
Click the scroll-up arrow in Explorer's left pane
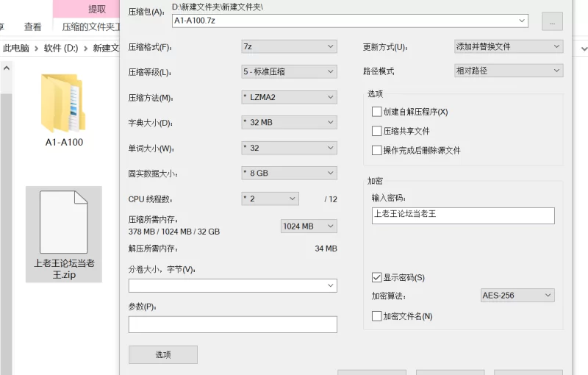(x=7, y=68)
